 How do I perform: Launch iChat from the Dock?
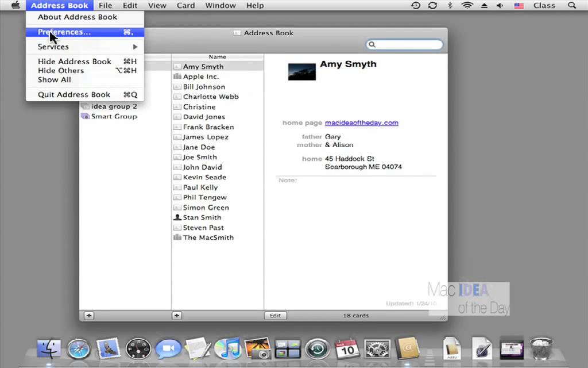tap(168, 349)
